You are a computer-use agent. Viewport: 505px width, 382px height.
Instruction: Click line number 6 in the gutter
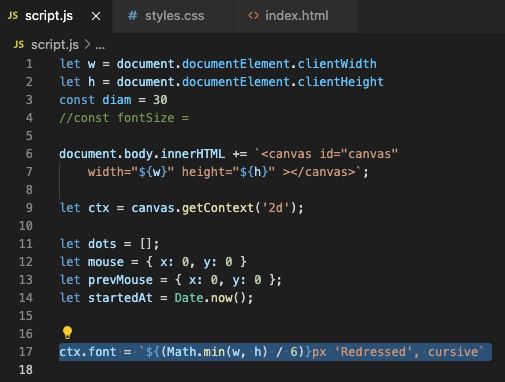29,154
